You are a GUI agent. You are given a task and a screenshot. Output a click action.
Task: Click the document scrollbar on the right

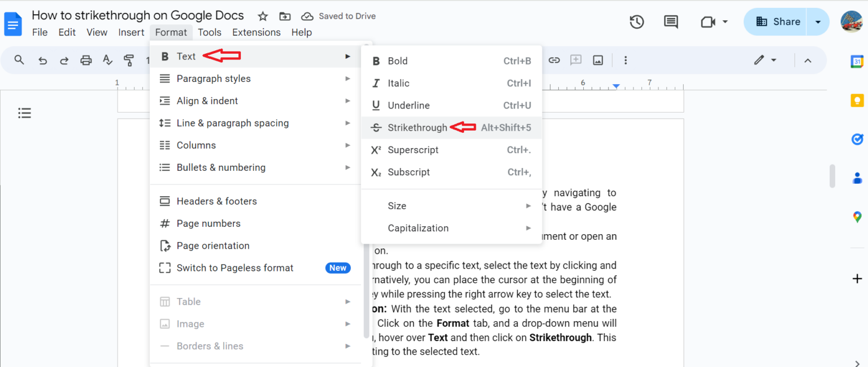pyautogui.click(x=832, y=176)
